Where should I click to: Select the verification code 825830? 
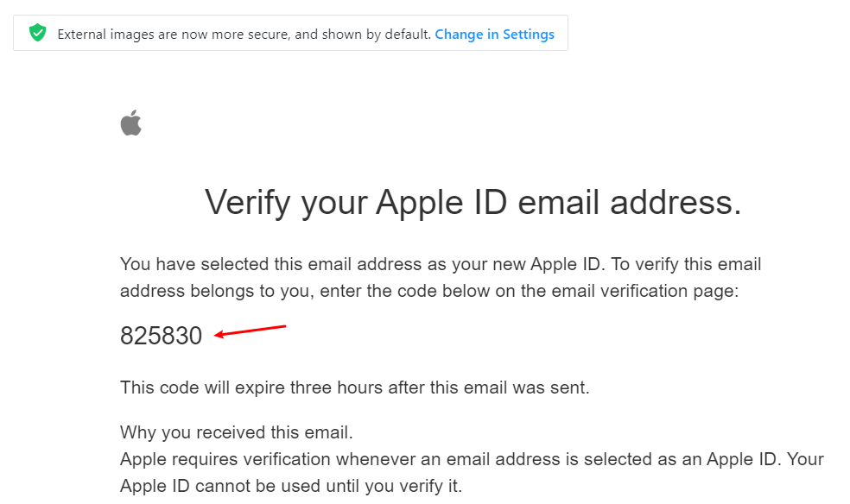(x=161, y=336)
